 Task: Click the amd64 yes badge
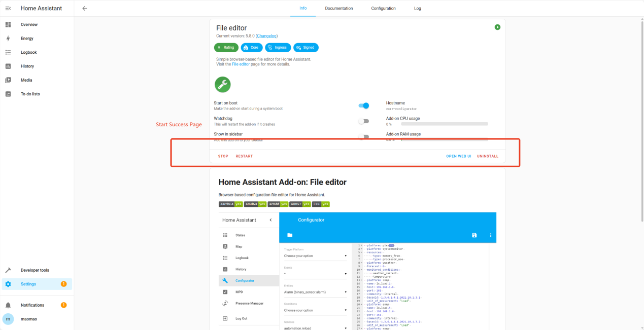coord(255,204)
